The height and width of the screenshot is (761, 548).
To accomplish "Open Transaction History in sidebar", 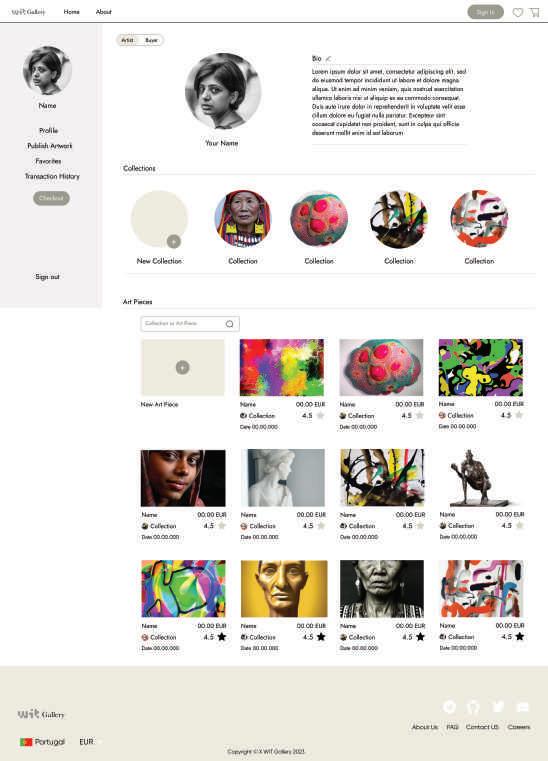I will tap(52, 176).
